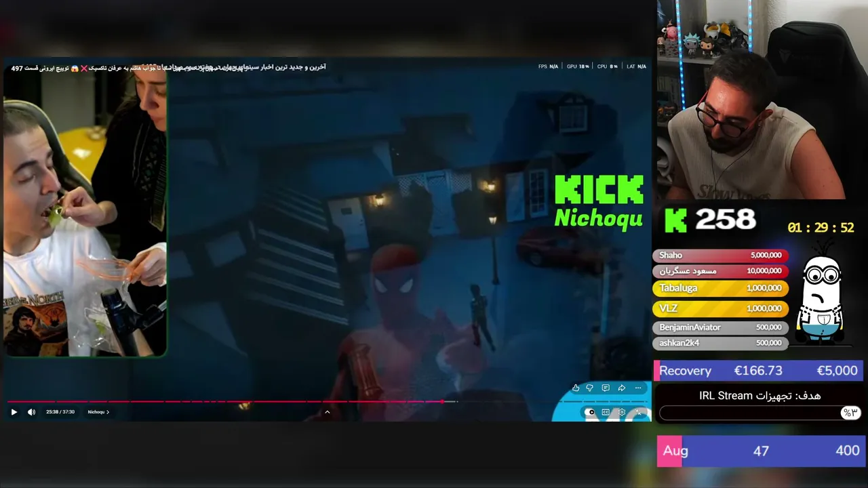This screenshot has width=868, height=488.
Task: Click the 25:38 / 37:30 time display
Action: click(x=60, y=412)
